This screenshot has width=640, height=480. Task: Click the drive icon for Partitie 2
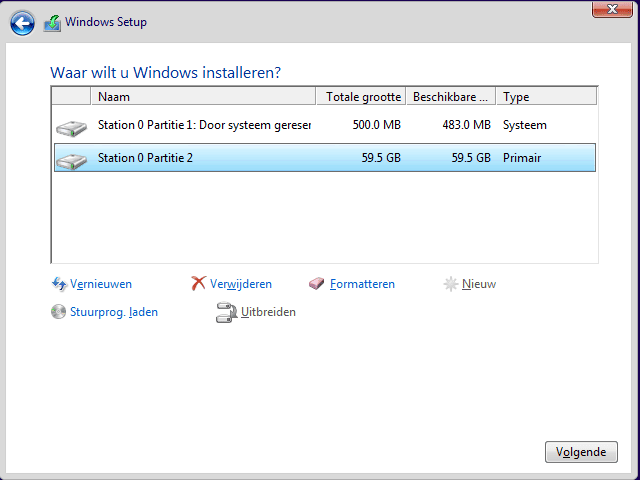(x=71, y=161)
